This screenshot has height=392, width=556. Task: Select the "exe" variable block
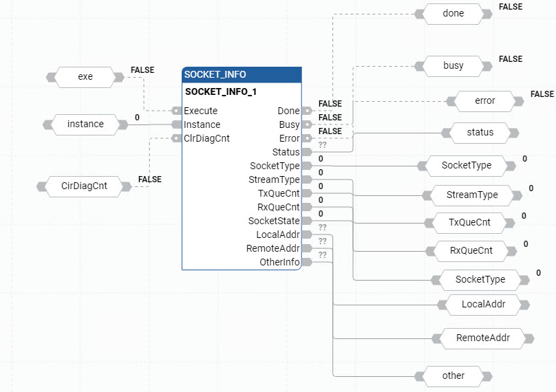point(85,77)
